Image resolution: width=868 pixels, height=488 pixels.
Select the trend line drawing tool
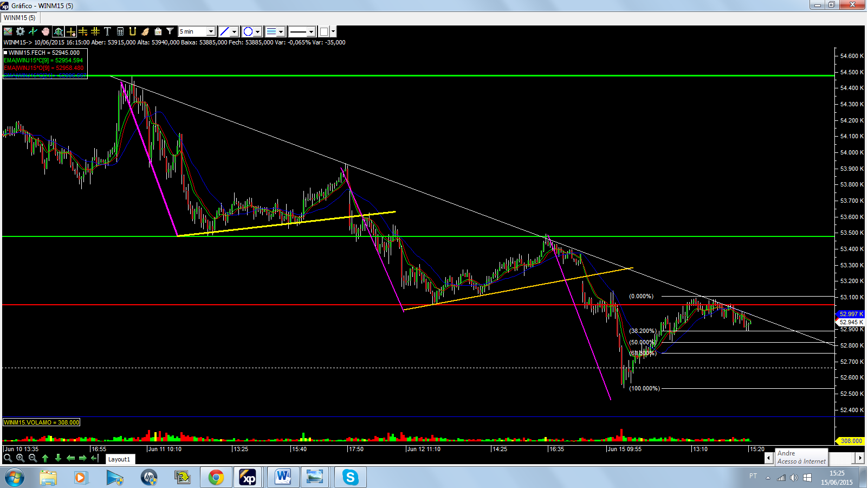tap(224, 31)
